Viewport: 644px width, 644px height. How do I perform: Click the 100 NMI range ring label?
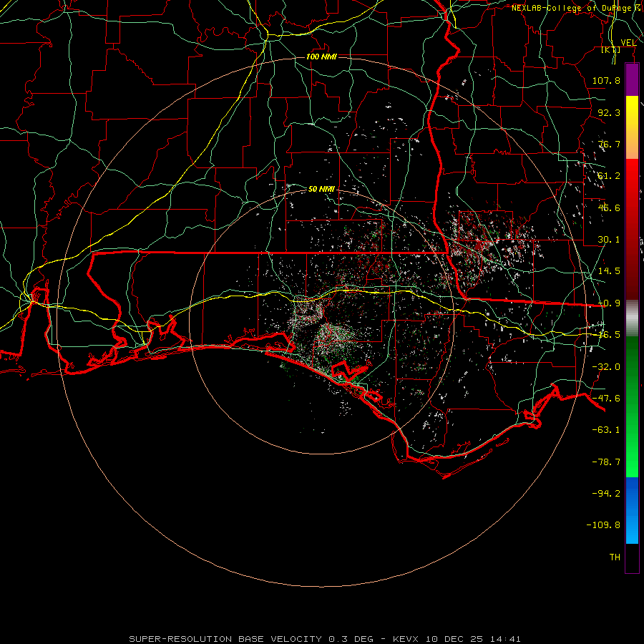[321, 57]
